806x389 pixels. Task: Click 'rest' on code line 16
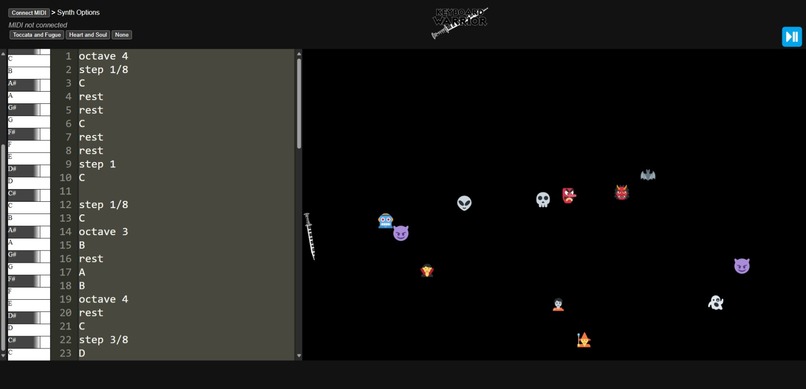[91, 258]
